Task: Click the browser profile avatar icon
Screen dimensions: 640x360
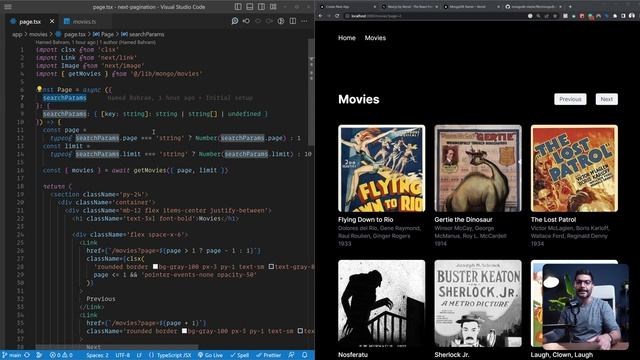Action: click(x=632, y=16)
